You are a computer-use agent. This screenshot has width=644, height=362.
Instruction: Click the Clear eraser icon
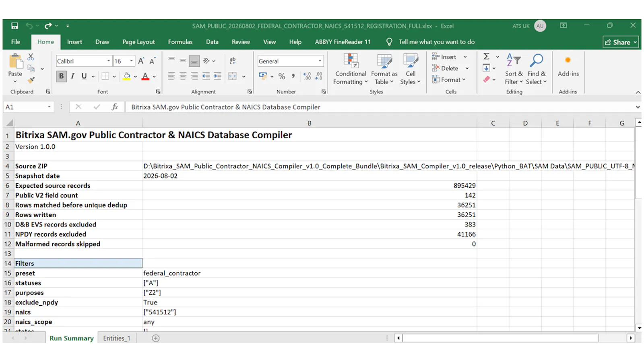pyautogui.click(x=487, y=79)
